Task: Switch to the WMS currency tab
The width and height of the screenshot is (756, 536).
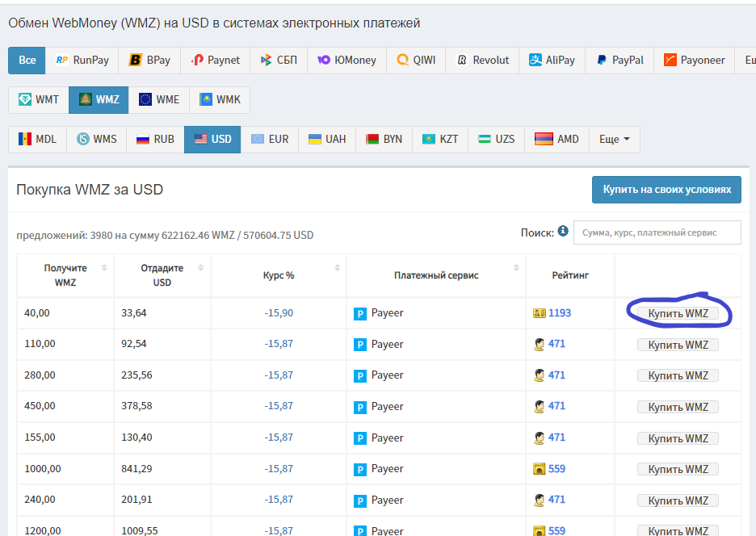Action: 96,140
